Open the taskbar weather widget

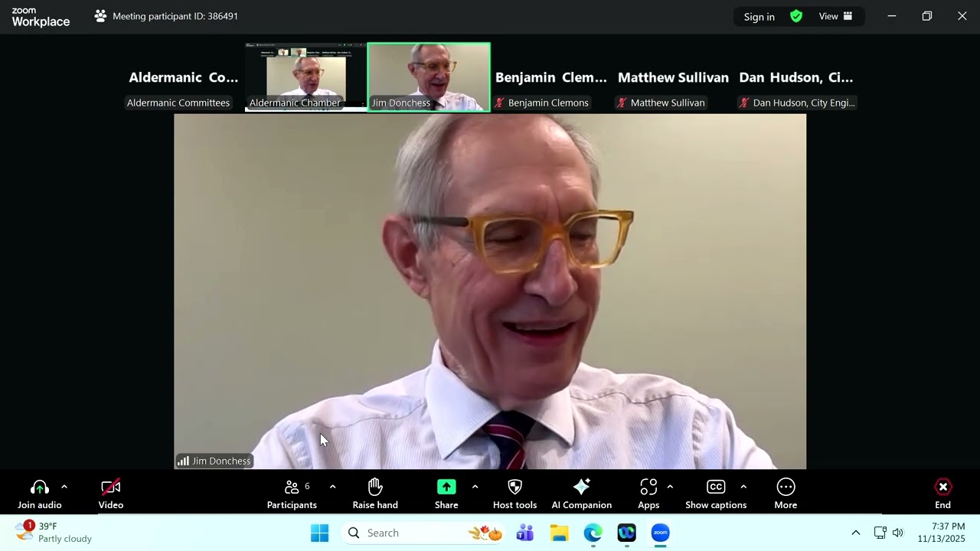54,533
